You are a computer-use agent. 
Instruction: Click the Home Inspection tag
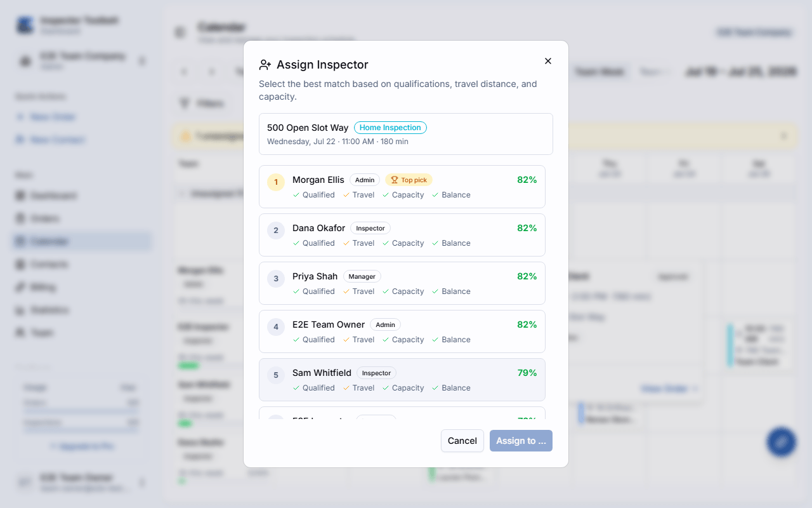(390, 128)
